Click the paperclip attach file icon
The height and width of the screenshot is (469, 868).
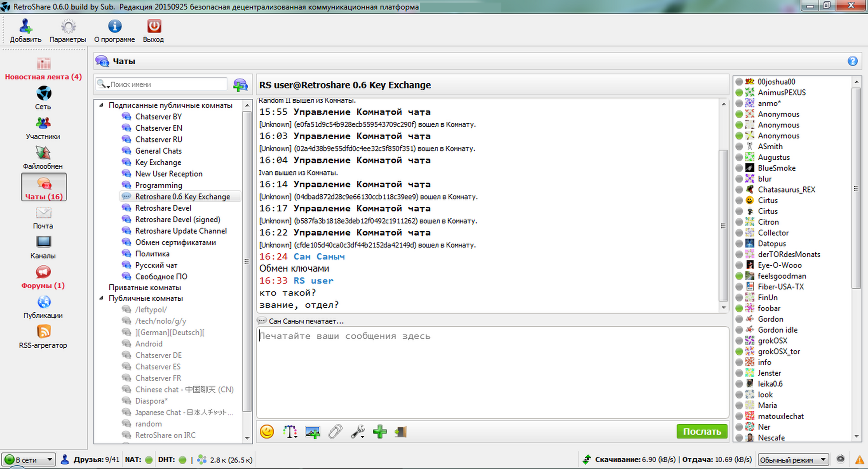click(x=335, y=431)
